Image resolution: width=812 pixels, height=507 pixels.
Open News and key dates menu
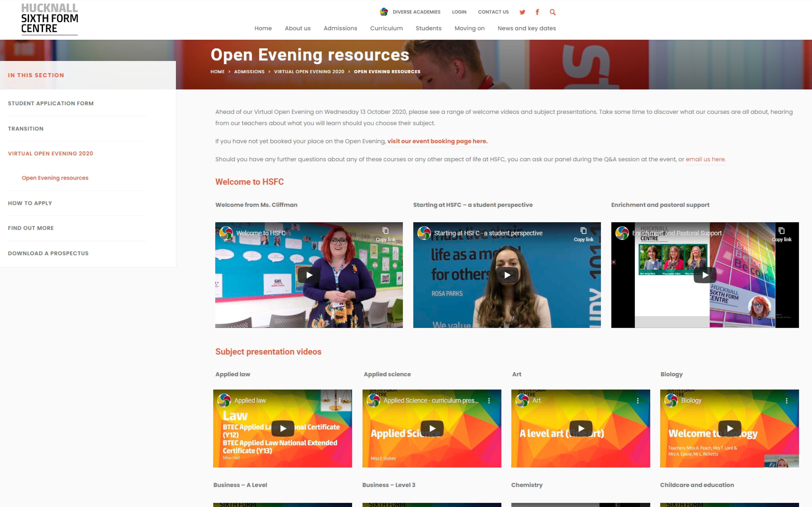(527, 28)
